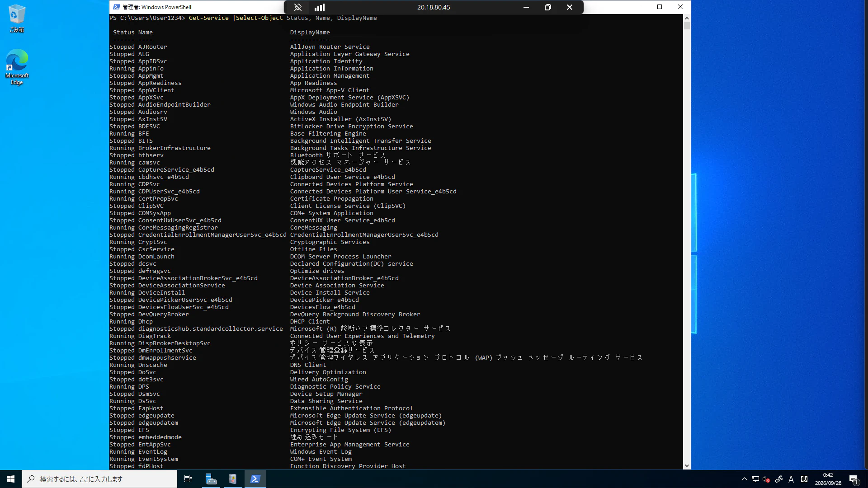Click the BitLocker Drive Encryption Service text
This screenshot has width=868, height=488.
(x=351, y=126)
